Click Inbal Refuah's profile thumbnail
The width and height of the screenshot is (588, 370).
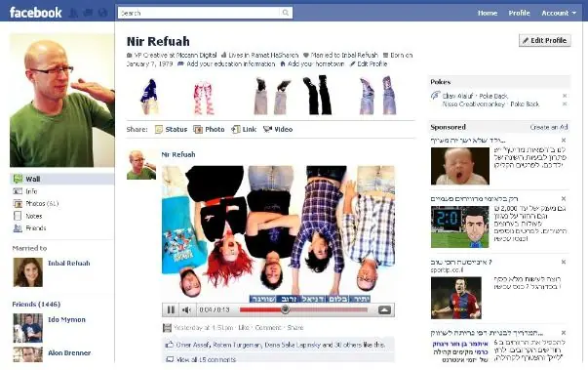coord(27,272)
